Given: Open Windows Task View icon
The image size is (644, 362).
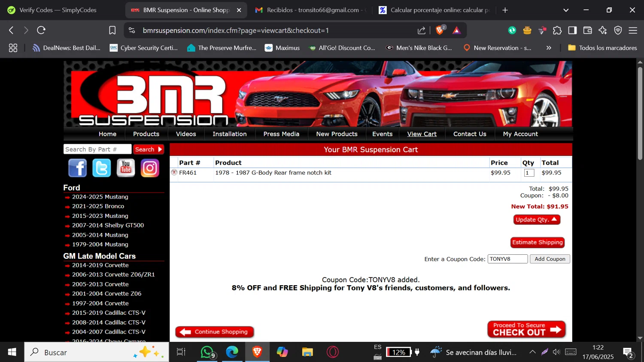Looking at the screenshot, I should [181, 352].
